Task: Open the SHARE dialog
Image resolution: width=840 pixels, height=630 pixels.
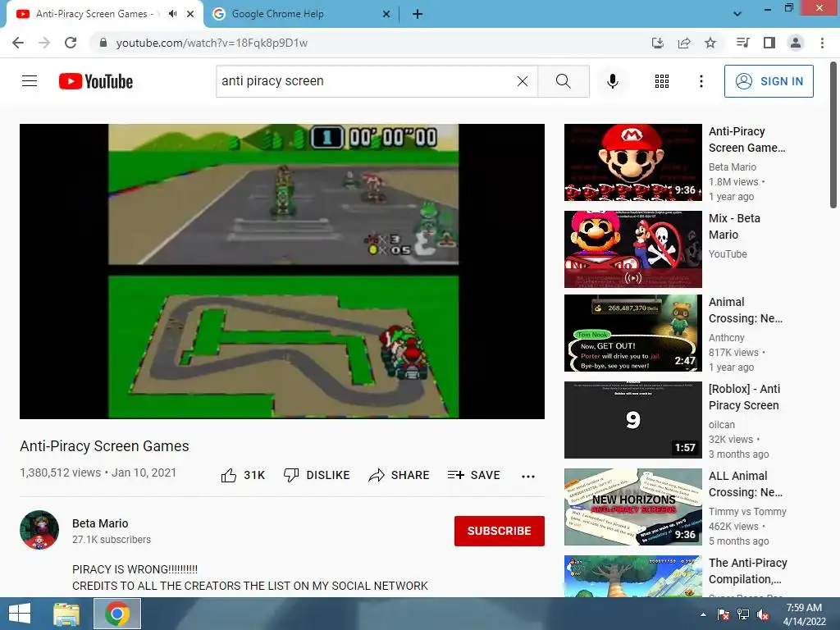Action: click(399, 475)
